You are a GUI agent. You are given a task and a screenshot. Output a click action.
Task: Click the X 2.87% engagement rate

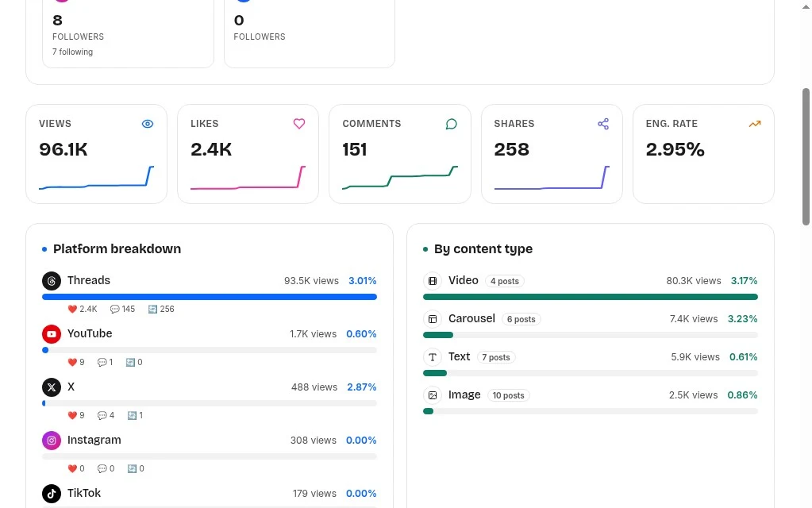pyautogui.click(x=362, y=387)
